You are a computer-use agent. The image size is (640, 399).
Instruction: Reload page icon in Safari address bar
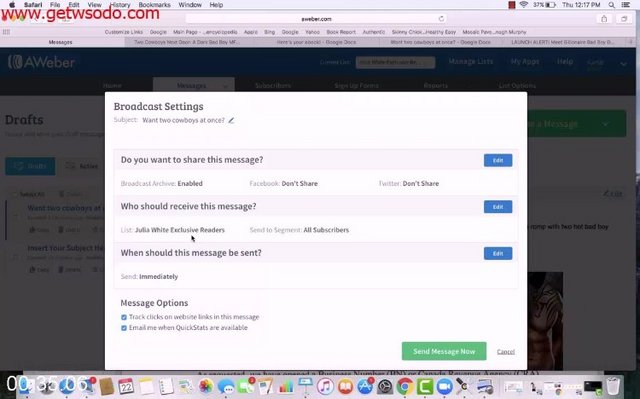tap(441, 19)
